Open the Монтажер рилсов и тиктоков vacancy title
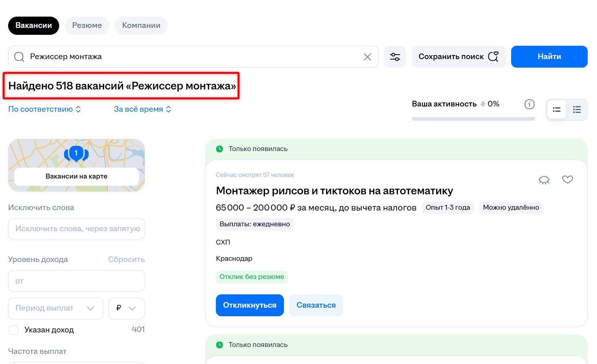 pos(335,191)
